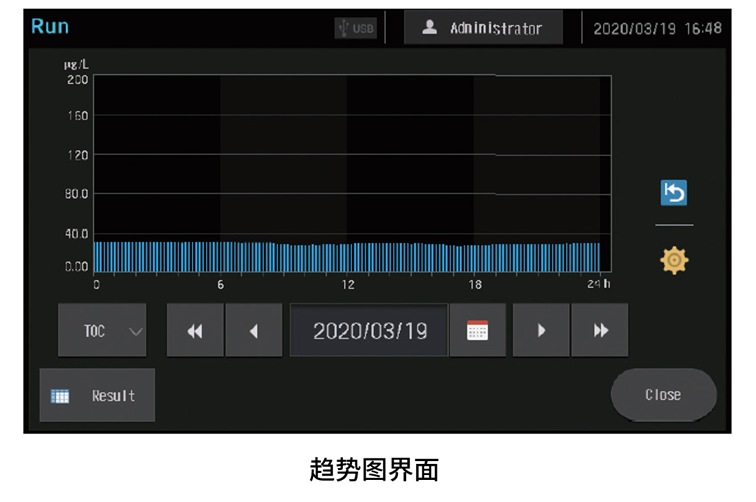This screenshot has height=502, width=756.
Task: Expand the TOC parameter dropdown
Action: point(102,331)
